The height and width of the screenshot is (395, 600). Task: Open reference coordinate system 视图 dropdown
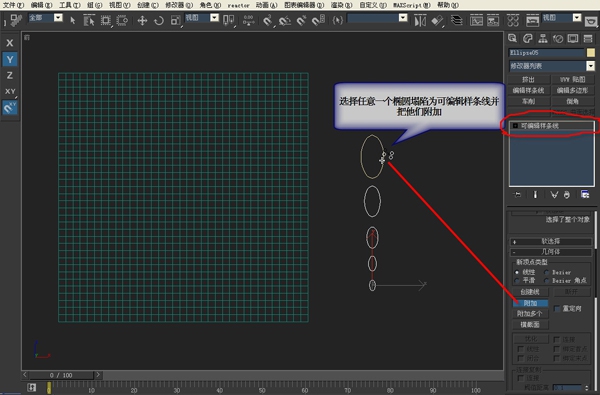click(x=215, y=18)
